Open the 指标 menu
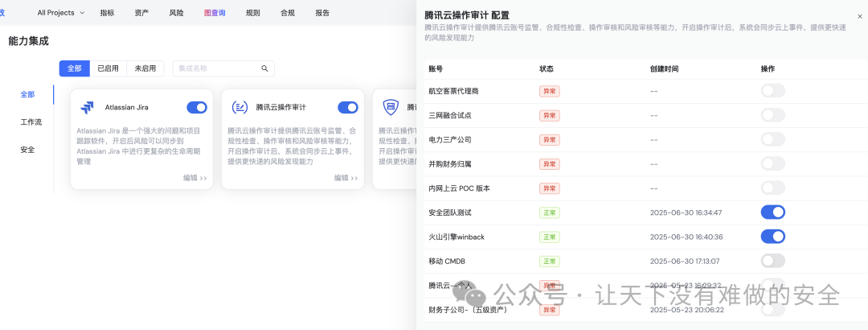The width and height of the screenshot is (868, 330). [108, 13]
